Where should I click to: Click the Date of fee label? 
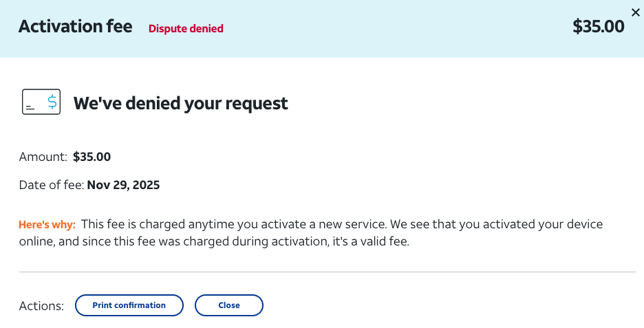(51, 185)
